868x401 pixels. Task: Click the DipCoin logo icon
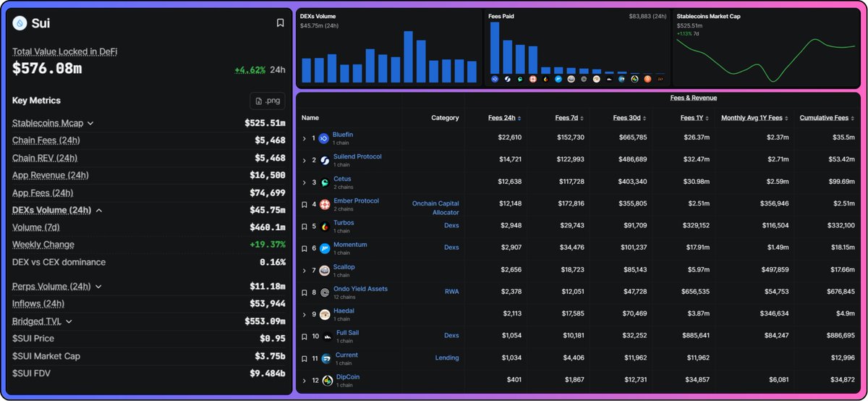pos(328,381)
